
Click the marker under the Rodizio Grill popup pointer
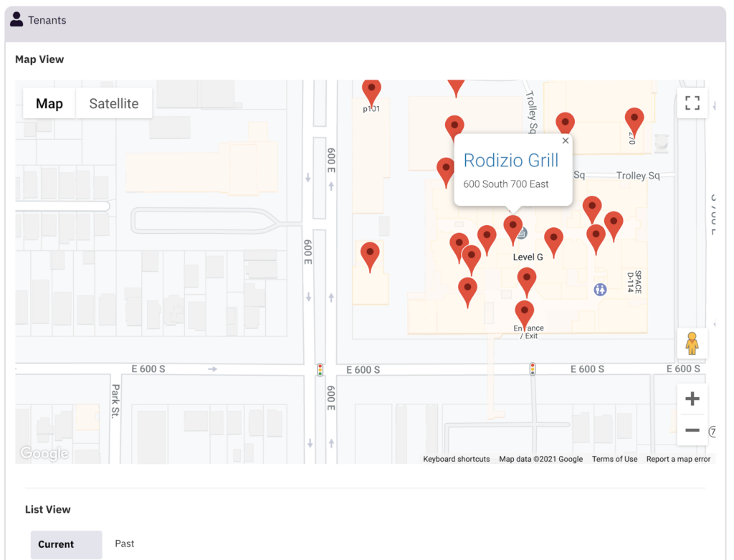click(x=513, y=230)
